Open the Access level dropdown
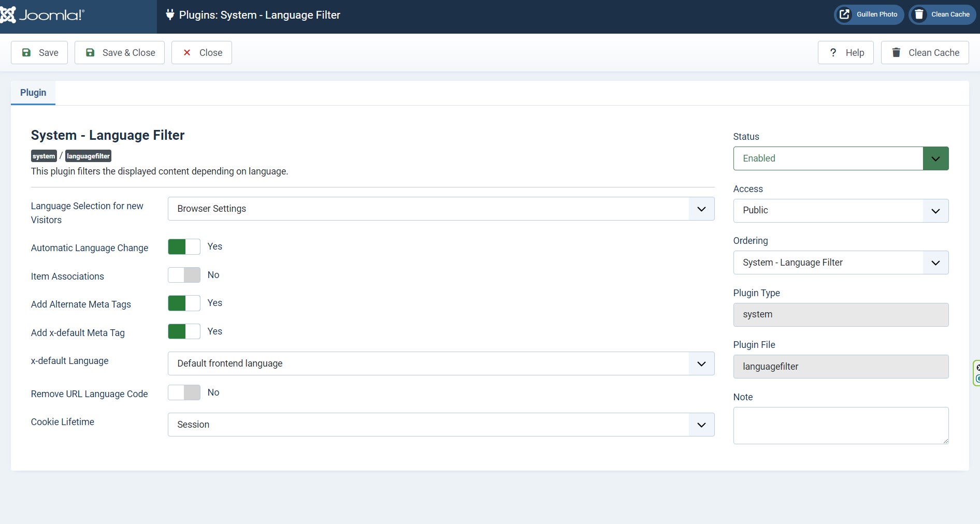Screen dimensions: 980x524 (840, 211)
